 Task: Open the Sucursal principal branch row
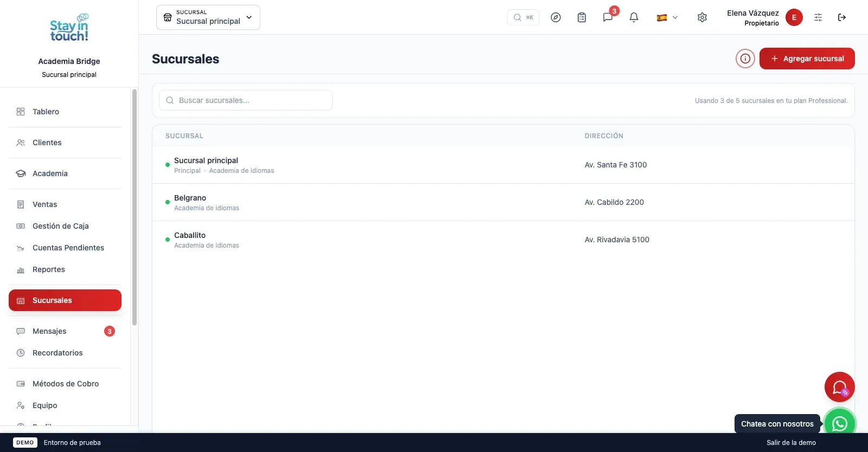[x=503, y=165]
